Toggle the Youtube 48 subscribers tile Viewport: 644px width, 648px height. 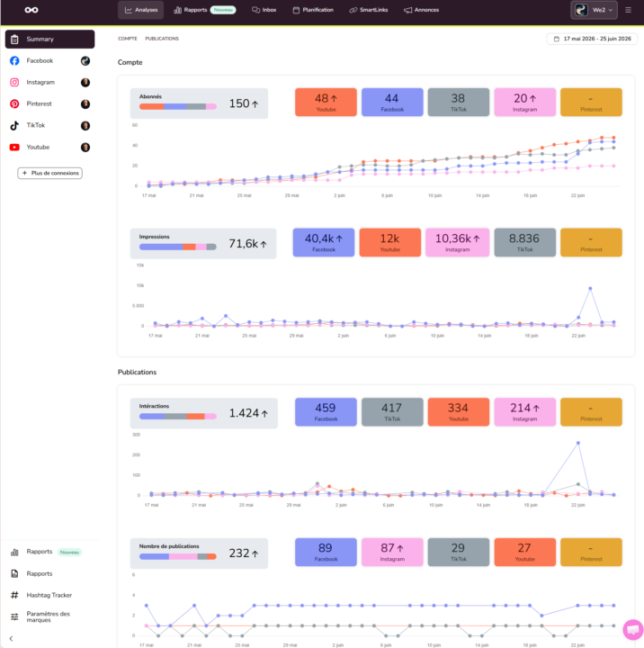click(x=326, y=102)
